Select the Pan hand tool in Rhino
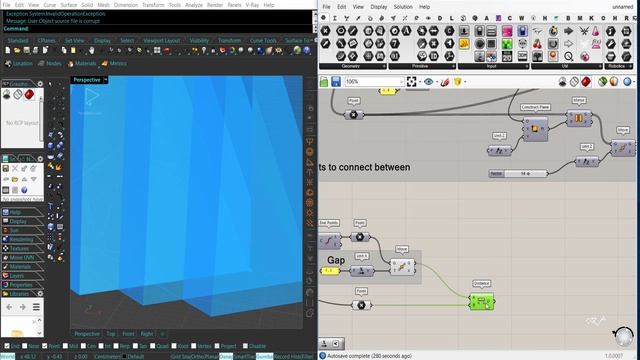The height and width of the screenshot is (360, 640). (91, 50)
